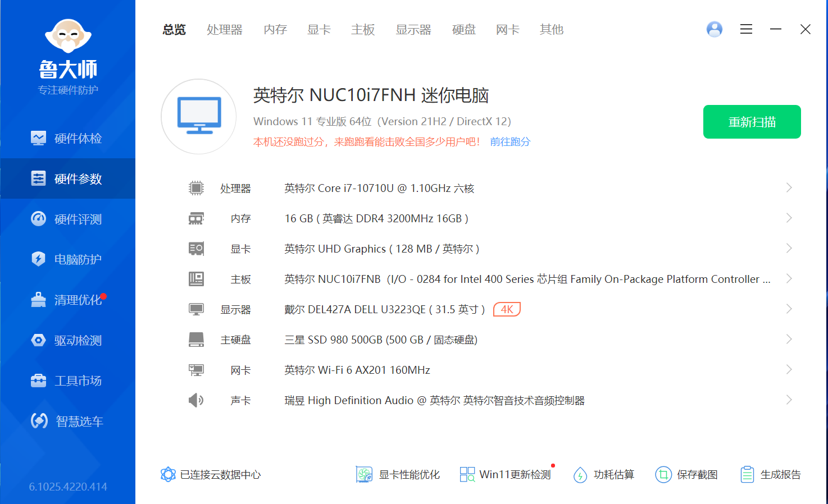Switch to the 内存 tab
The height and width of the screenshot is (504, 828).
(275, 30)
